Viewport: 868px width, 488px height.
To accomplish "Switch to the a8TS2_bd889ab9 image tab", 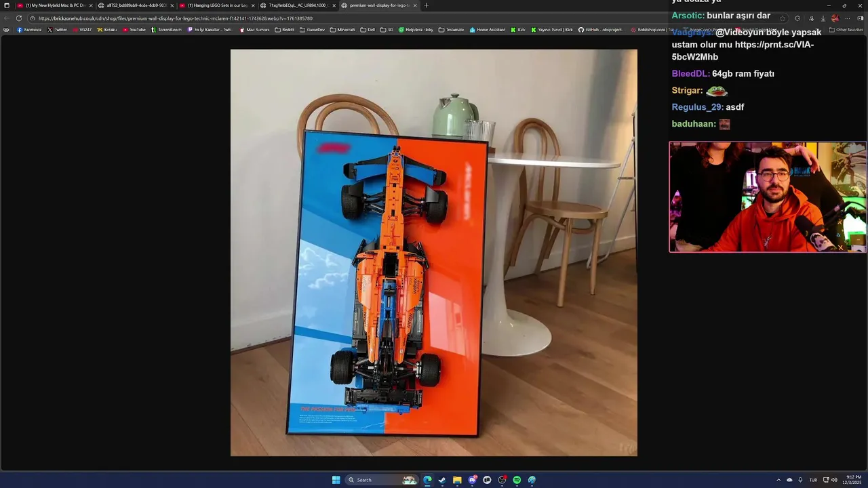I will click(x=135, y=5).
